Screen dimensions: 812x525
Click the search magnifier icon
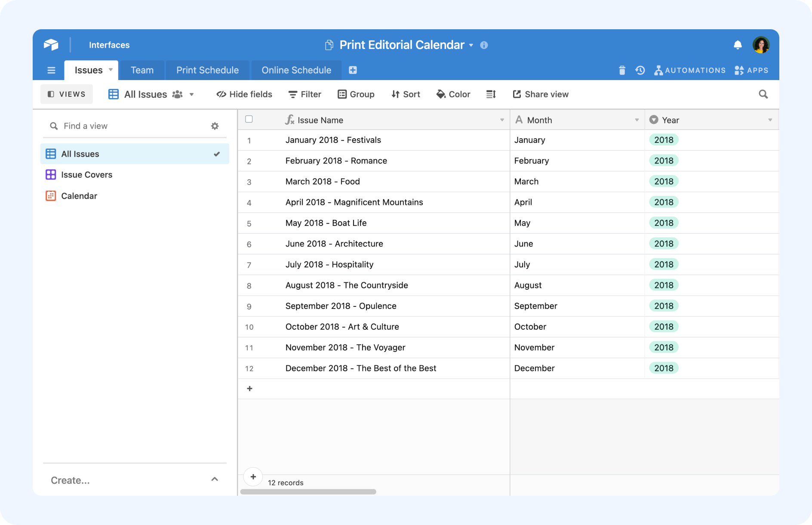point(763,94)
